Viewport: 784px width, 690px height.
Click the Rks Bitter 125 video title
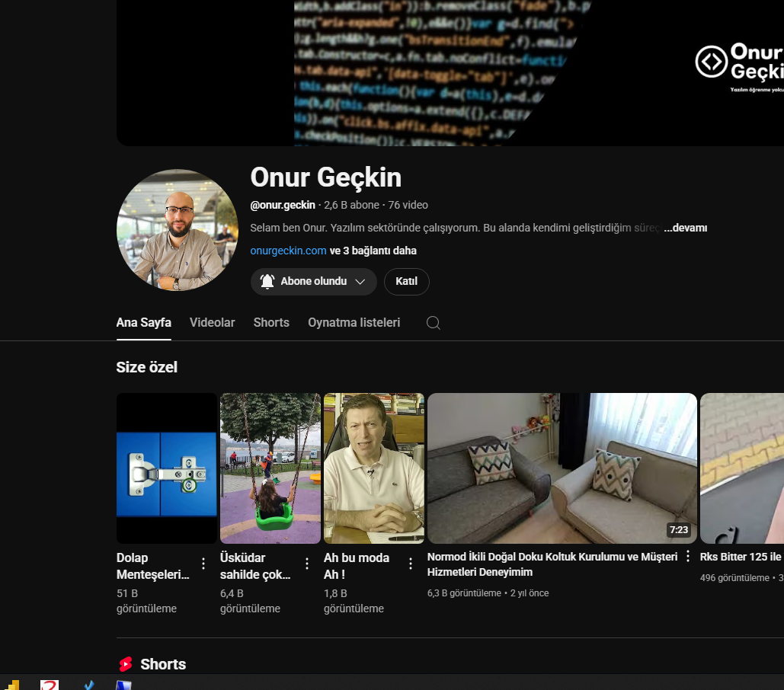pos(741,557)
